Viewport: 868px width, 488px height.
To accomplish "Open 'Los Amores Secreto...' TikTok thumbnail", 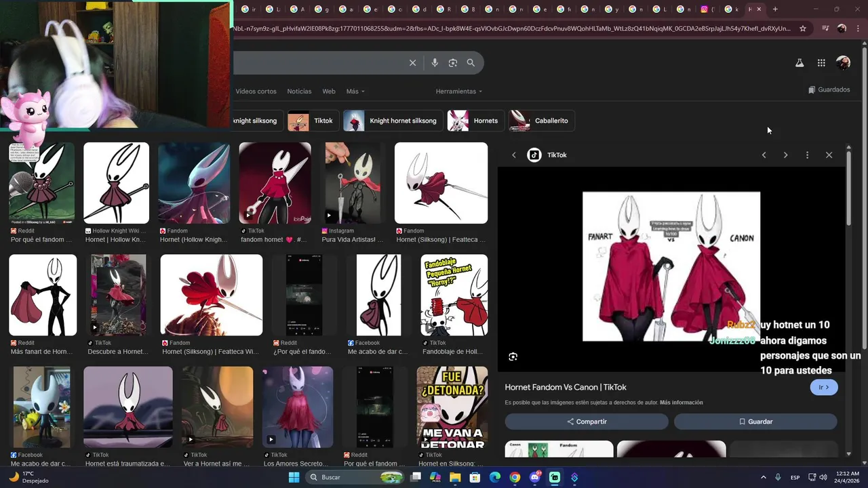I will [298, 407].
